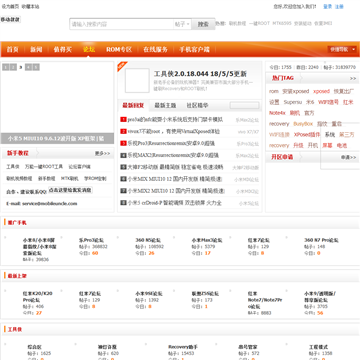The width and height of the screenshot is (360, 360).
Task: Open the 工具侠2.0.18.044 update headline
Action: [x=200, y=74]
